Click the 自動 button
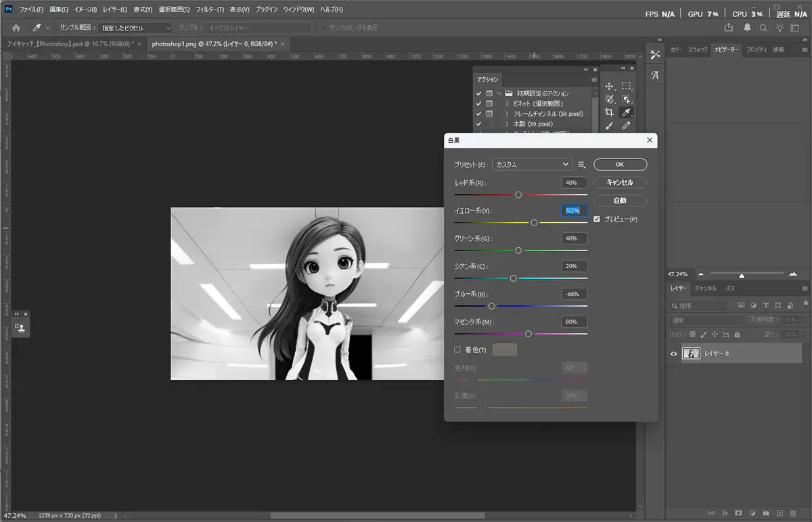 click(620, 201)
